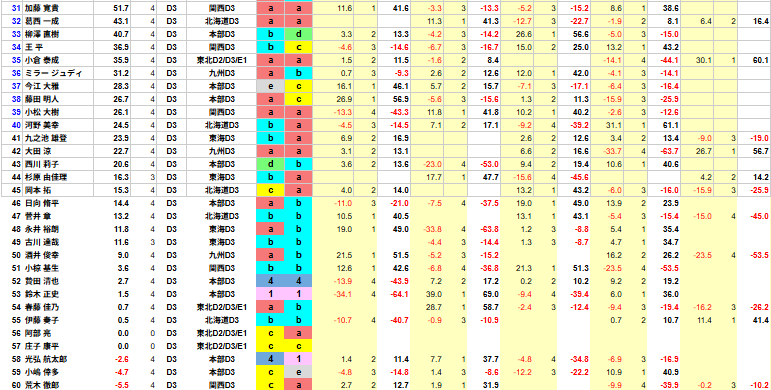Select the pink '1' cell in row 58

[298, 359]
